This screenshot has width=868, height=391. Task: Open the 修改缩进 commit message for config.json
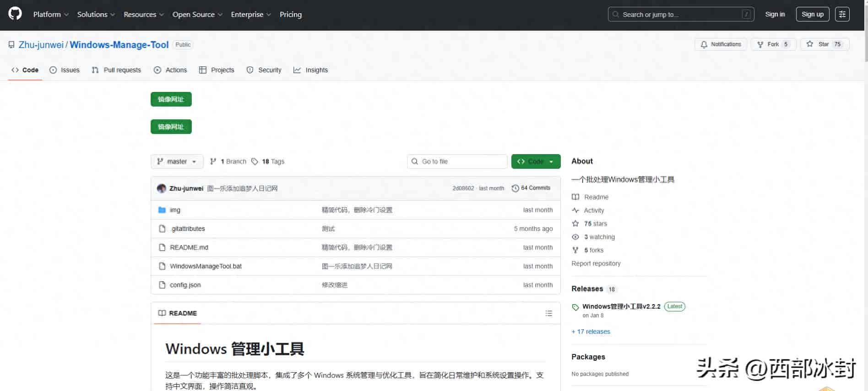335,285
